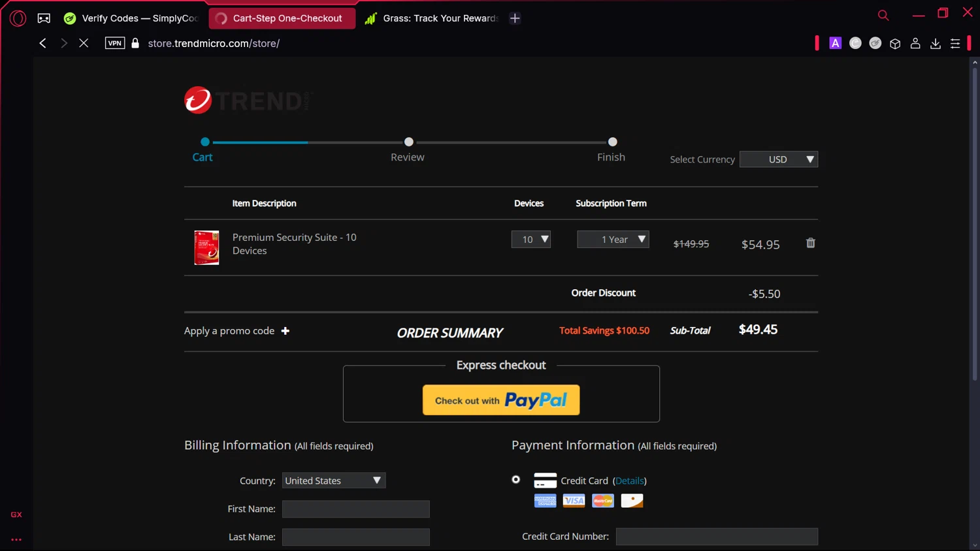The width and height of the screenshot is (980, 551).
Task: Open the search tabs magnifier icon
Action: point(883,15)
